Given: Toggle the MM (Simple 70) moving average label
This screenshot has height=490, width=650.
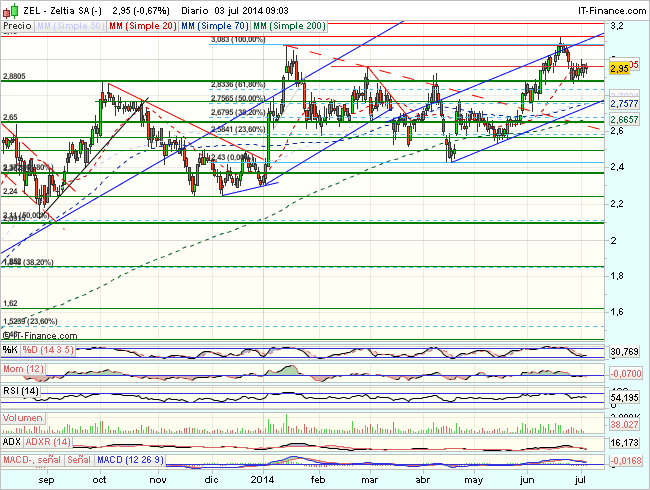Looking at the screenshot, I should [x=209, y=23].
